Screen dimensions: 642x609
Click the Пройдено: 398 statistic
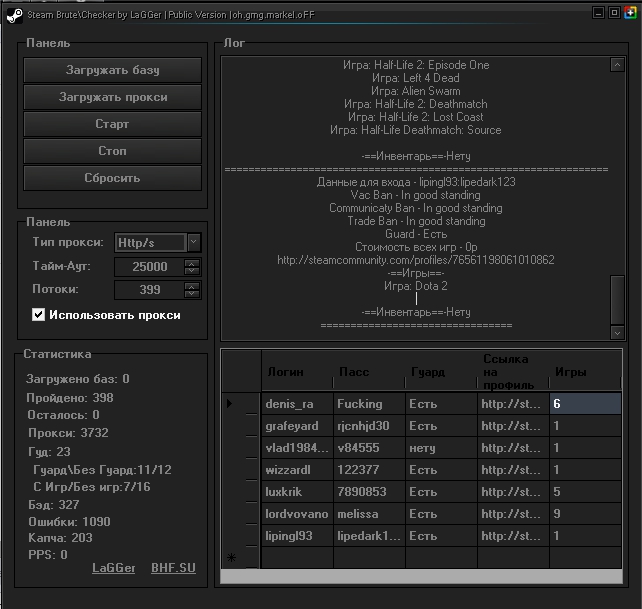pos(70,398)
